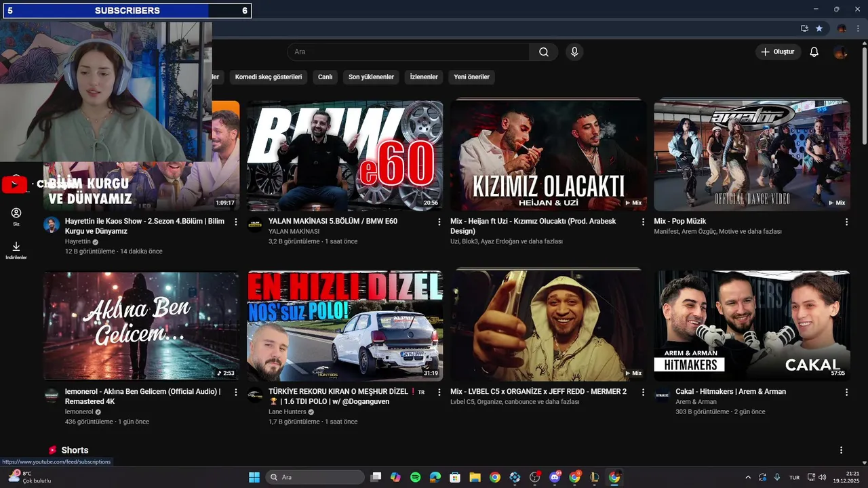Click the Windows taskbar 'Ara' search box
Screen dimensions: 868x488
click(315, 477)
